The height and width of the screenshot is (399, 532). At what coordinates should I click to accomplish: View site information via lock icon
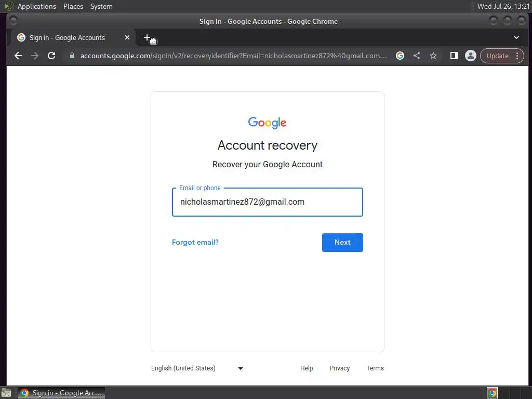coord(72,56)
